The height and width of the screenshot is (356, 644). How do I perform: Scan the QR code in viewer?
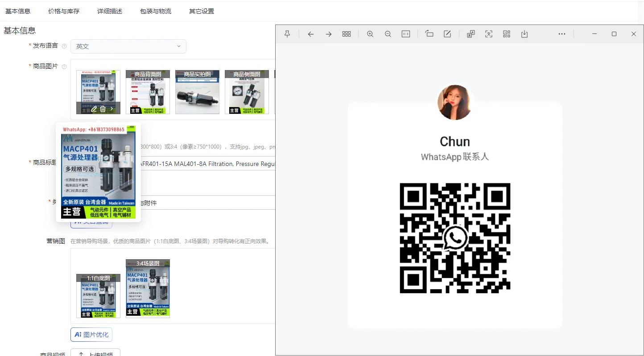click(507, 34)
